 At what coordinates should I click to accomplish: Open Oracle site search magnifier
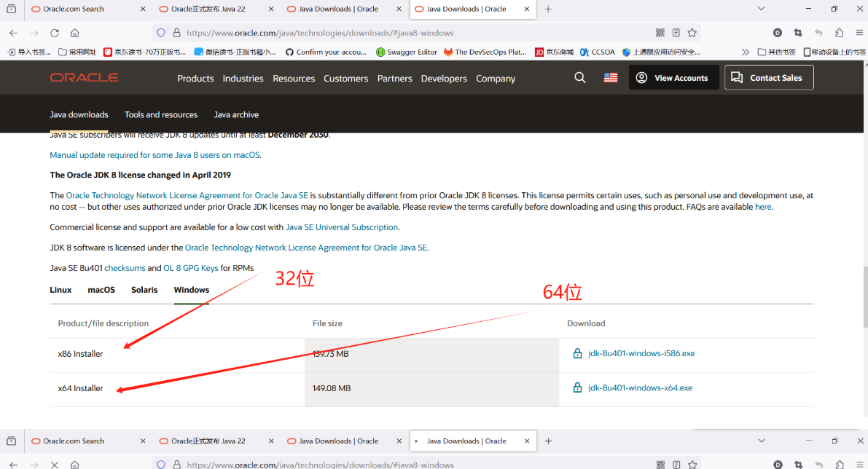pos(579,77)
